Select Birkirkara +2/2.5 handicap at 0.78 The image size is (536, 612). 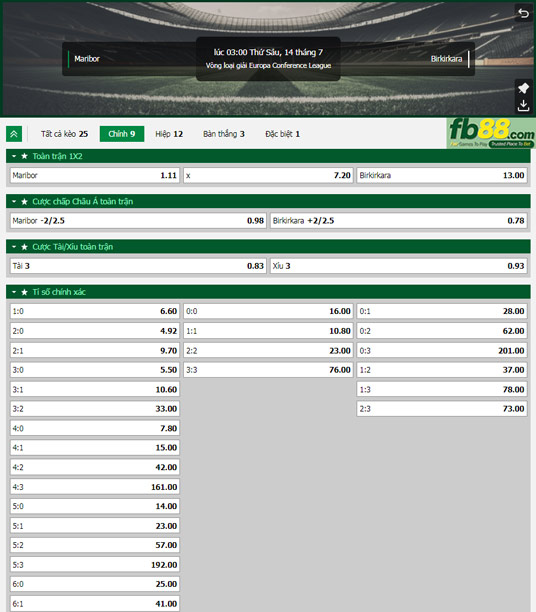[399, 221]
